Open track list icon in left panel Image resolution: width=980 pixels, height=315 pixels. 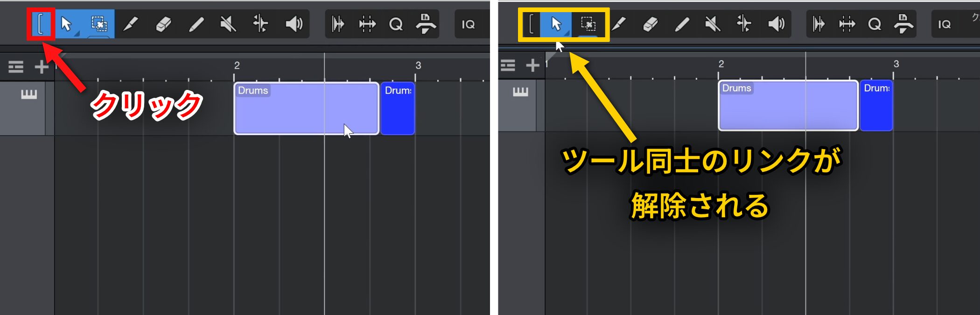(x=16, y=67)
